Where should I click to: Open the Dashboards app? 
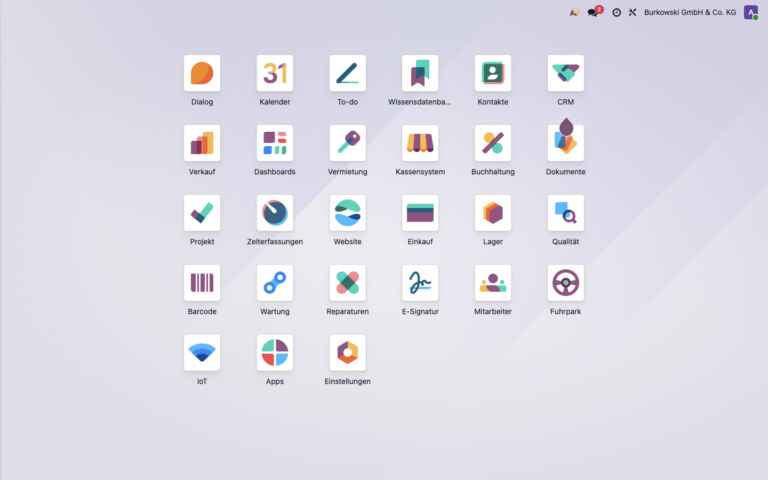[x=275, y=143]
